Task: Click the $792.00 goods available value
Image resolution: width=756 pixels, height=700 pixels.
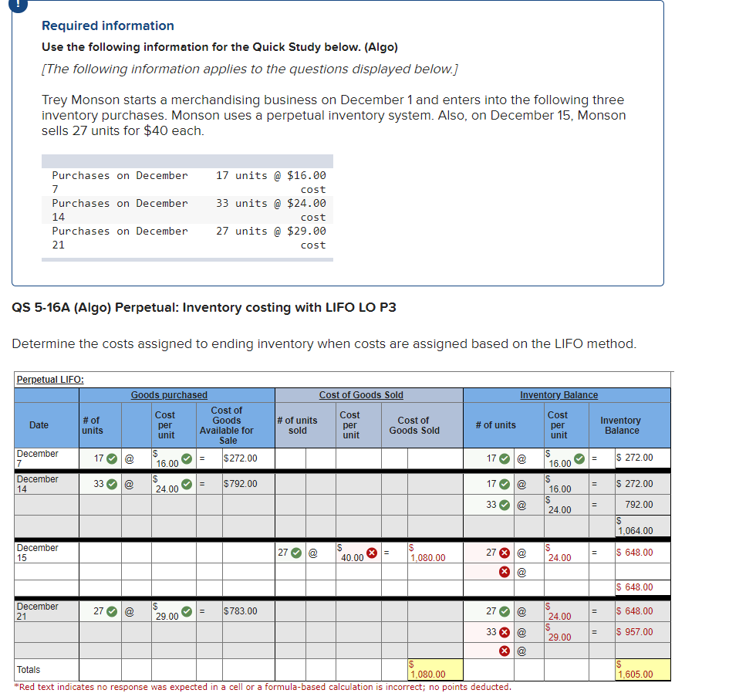Action: [240, 484]
